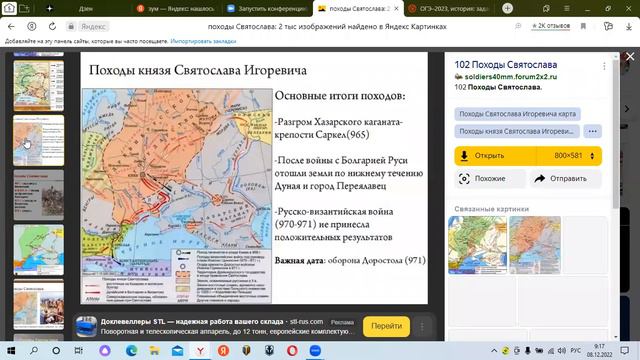Select tag 'Походы Святослава Игоревича карта'
The height and width of the screenshot is (360, 640).
[517, 114]
